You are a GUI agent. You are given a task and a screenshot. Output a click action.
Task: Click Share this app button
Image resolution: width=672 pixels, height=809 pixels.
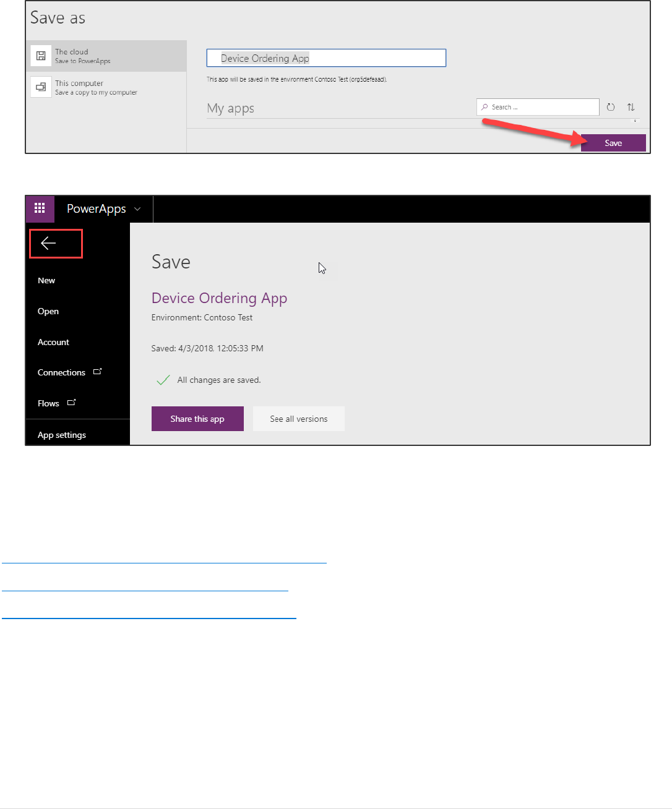[197, 419]
